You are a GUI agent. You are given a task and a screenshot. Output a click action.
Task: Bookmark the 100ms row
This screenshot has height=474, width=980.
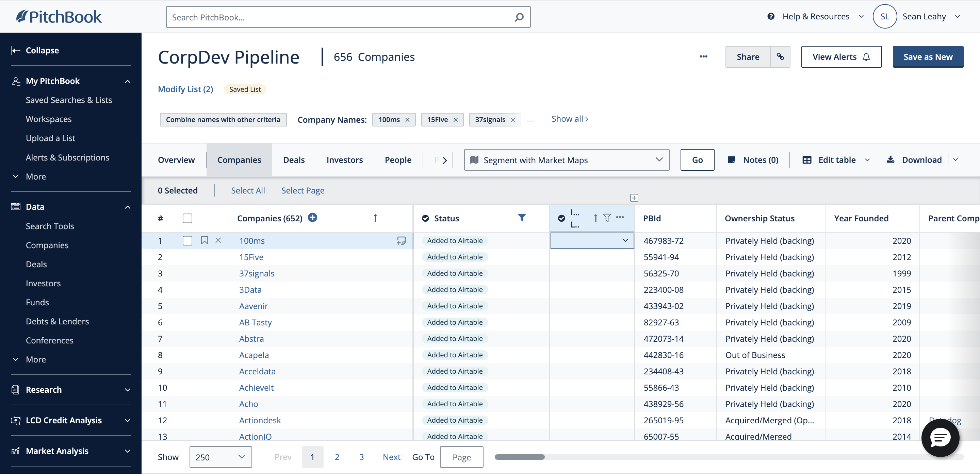204,240
